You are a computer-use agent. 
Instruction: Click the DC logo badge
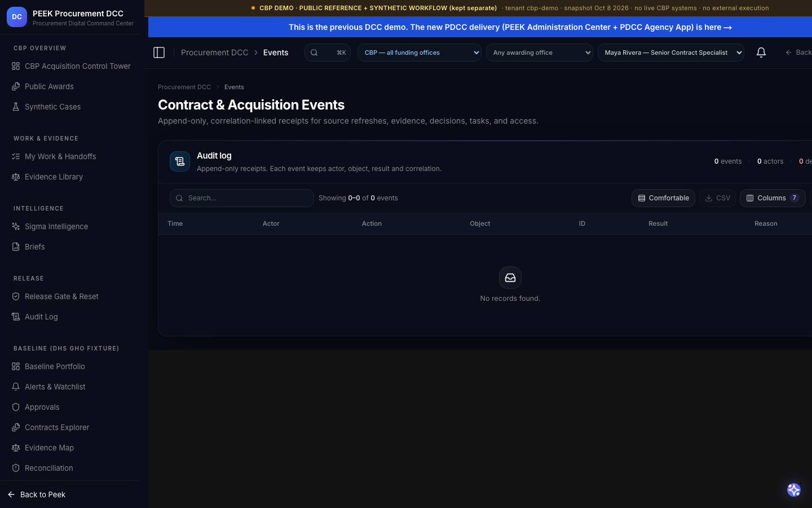17,17
